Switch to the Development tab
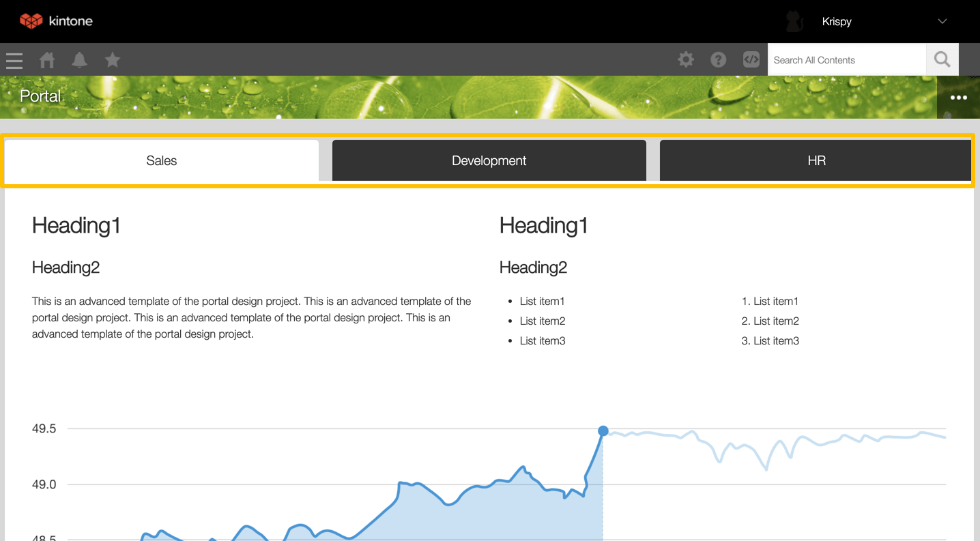This screenshot has width=980, height=541. tap(489, 160)
